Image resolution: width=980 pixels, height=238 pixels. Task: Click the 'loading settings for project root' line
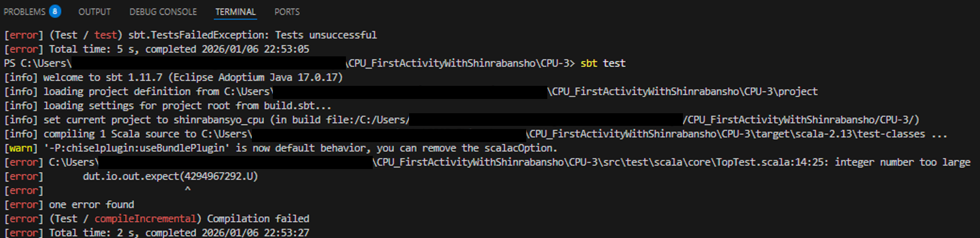[x=187, y=106]
